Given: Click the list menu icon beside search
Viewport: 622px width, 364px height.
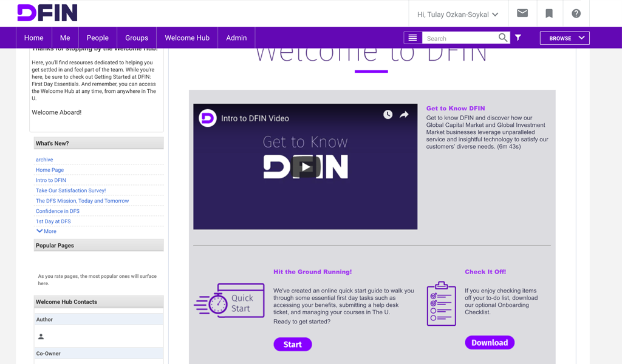Looking at the screenshot, I should (x=412, y=38).
